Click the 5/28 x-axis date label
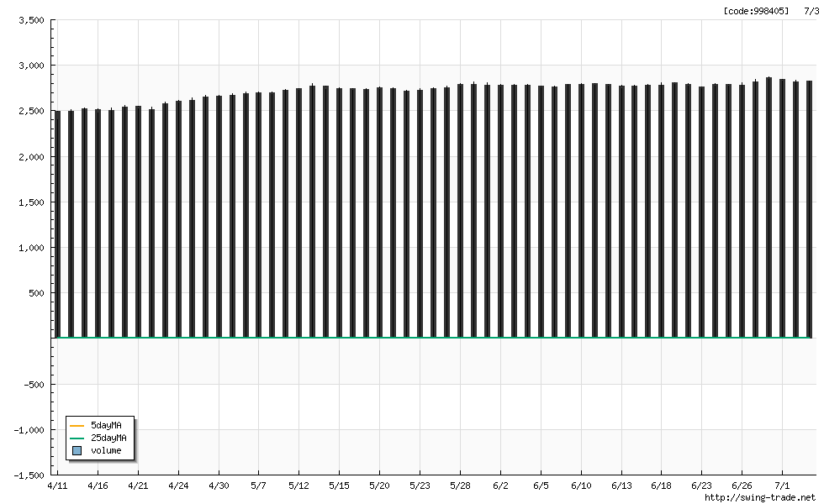This screenshot has height=504, width=824. (x=461, y=486)
